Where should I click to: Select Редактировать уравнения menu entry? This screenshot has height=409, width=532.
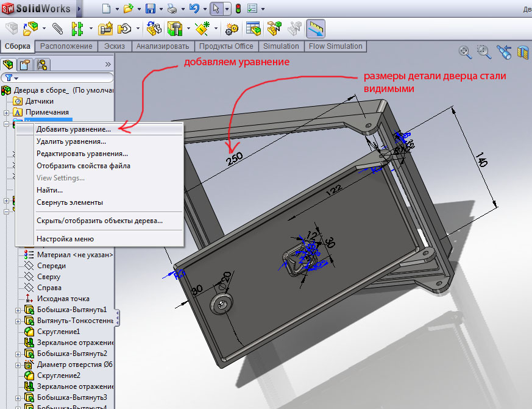82,154
